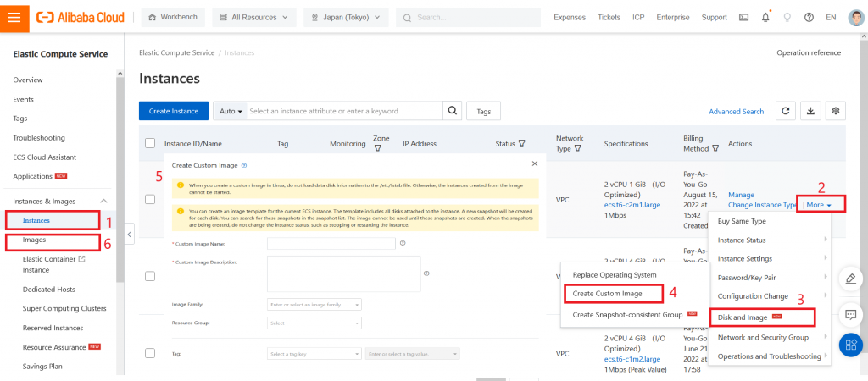868x381 pixels.
Task: Check the ecs.t6-c1m2.large instance row checkbox
Action: pos(150,353)
